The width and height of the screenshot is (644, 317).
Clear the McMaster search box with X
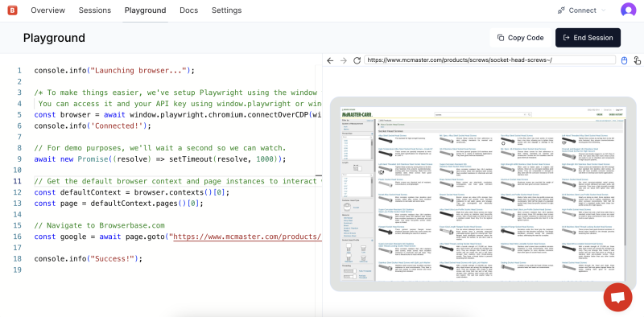click(x=525, y=114)
